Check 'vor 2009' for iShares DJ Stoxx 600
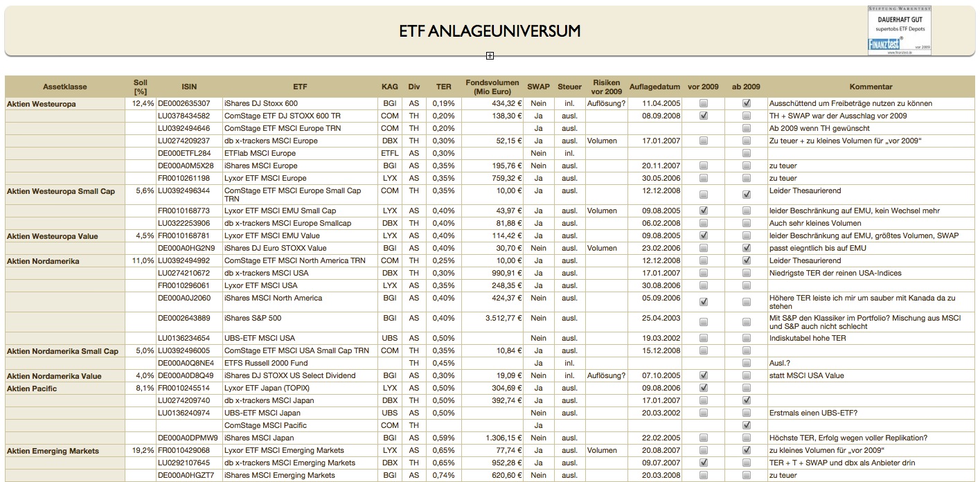The image size is (980, 482). (704, 103)
